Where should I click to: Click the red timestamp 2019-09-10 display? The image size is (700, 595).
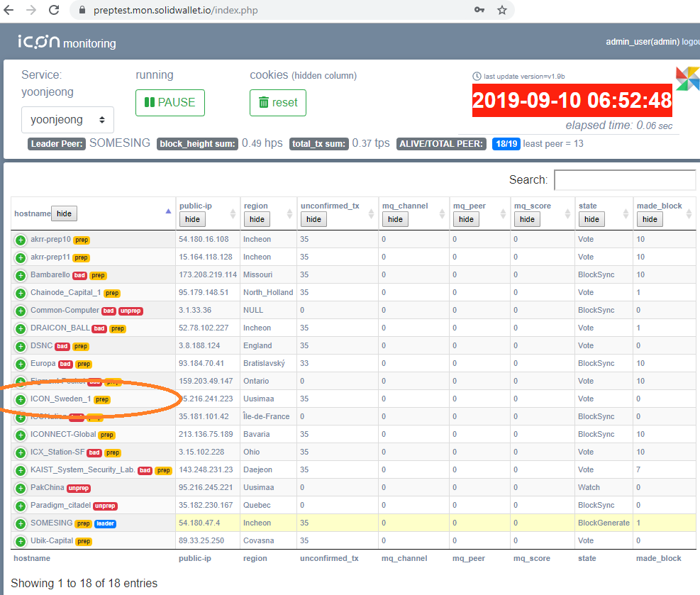(x=572, y=101)
